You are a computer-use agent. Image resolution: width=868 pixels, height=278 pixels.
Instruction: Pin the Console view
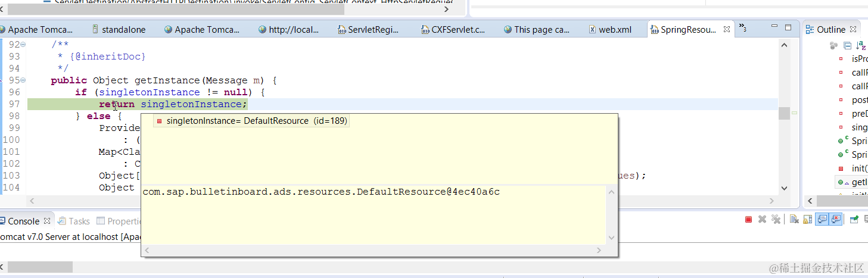pos(854,220)
